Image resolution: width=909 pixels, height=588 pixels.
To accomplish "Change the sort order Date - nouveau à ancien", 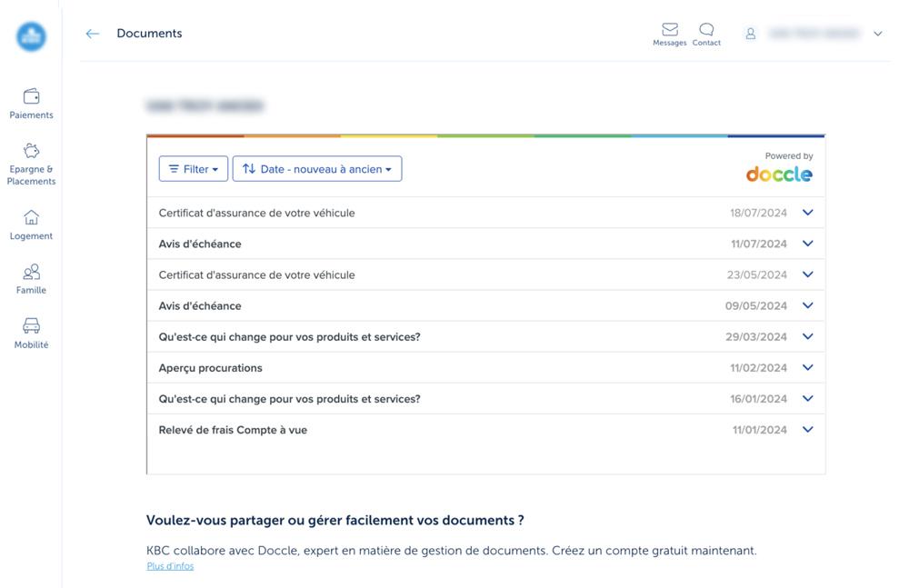I will pyautogui.click(x=316, y=168).
